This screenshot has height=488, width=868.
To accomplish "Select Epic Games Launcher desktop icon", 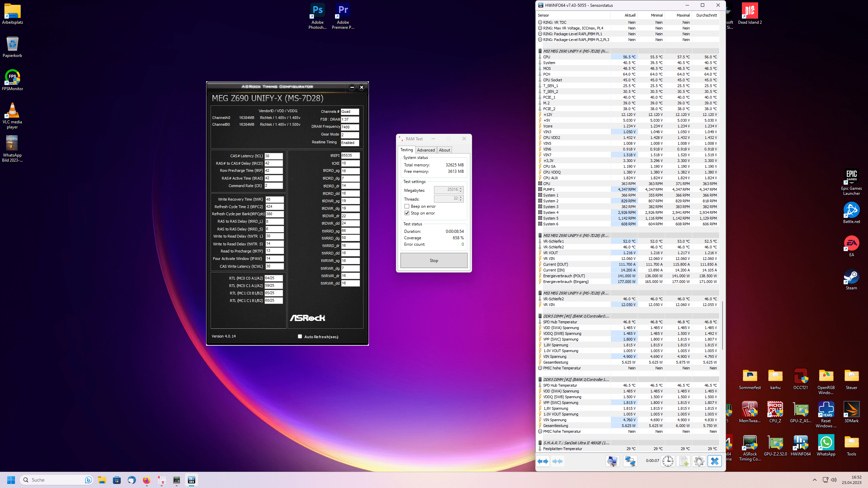I will click(851, 183).
